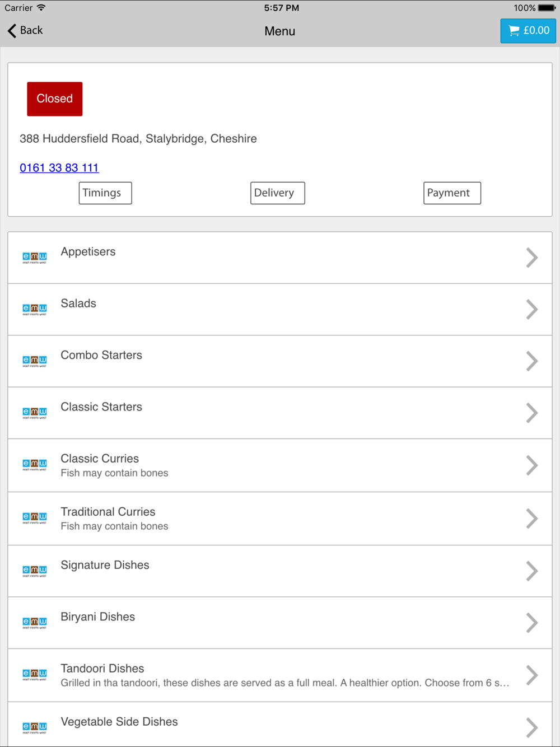Open the Traditional Curries category title
The height and width of the screenshot is (747, 560).
108,512
